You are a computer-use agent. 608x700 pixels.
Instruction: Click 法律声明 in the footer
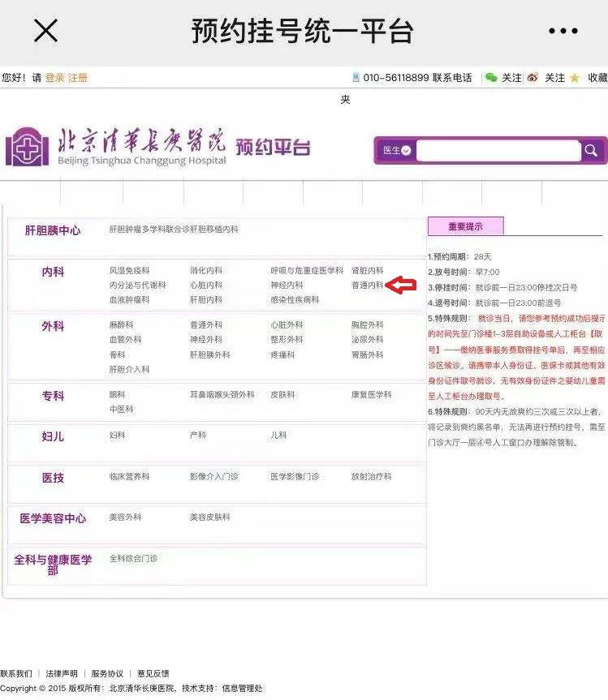pyautogui.click(x=62, y=673)
